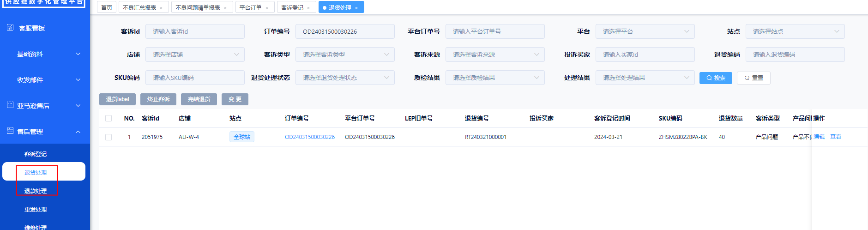The height and width of the screenshot is (230, 868).
Task: Select 退款处理 in the sidebar submenu
Action: [36, 191]
